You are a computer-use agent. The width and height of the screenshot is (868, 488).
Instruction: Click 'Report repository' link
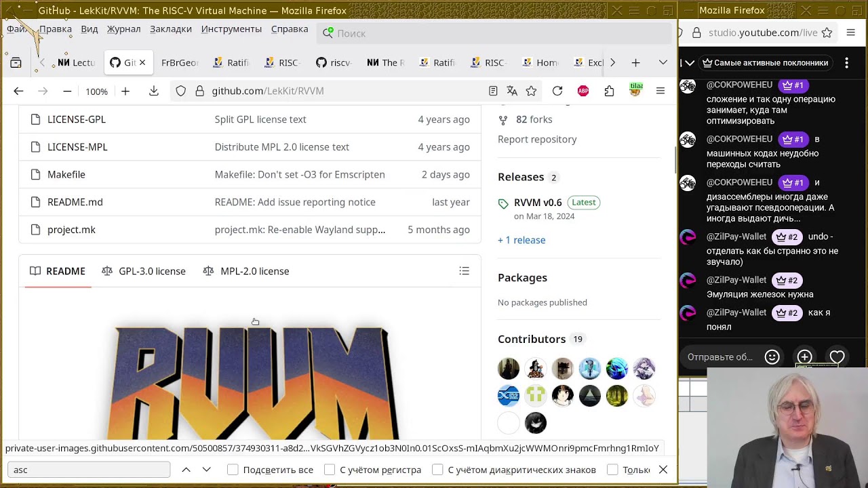[537, 139]
